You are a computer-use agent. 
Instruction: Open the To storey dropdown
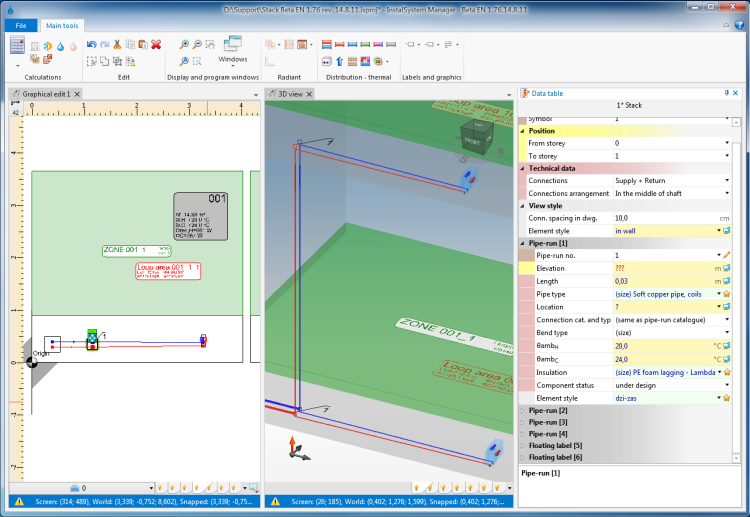point(727,156)
